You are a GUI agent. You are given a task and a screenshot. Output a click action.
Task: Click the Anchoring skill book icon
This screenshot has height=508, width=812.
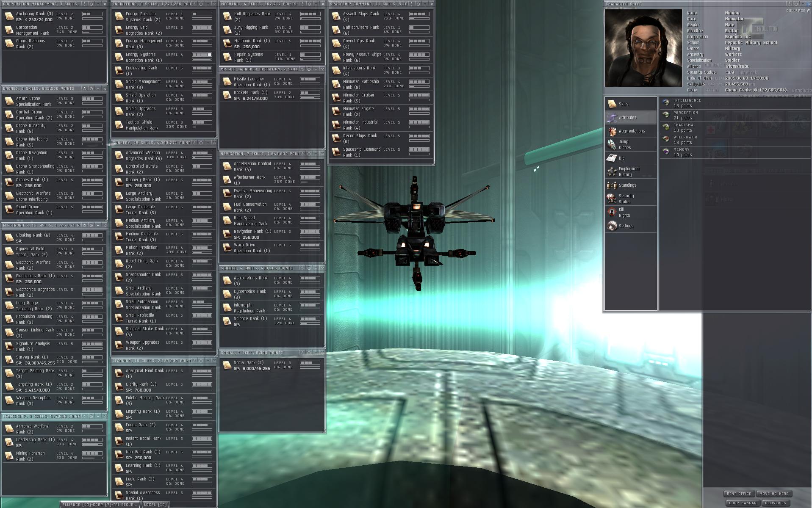point(9,17)
